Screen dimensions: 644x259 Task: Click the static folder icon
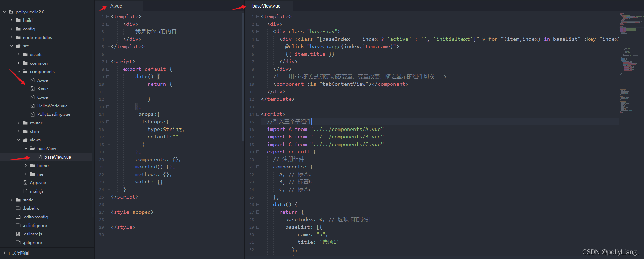pyautogui.click(x=18, y=200)
